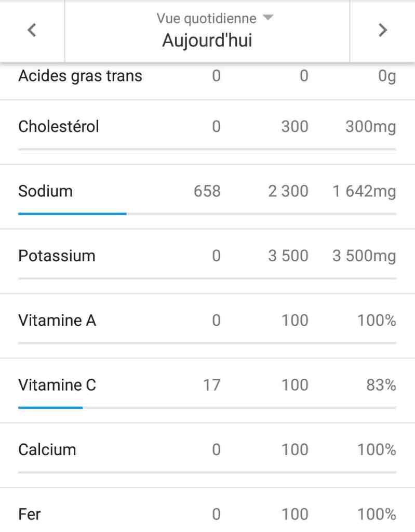Image resolution: width=415 pixels, height=532 pixels.
Task: Click the blue Sodium progress bar
Action: 72,214
